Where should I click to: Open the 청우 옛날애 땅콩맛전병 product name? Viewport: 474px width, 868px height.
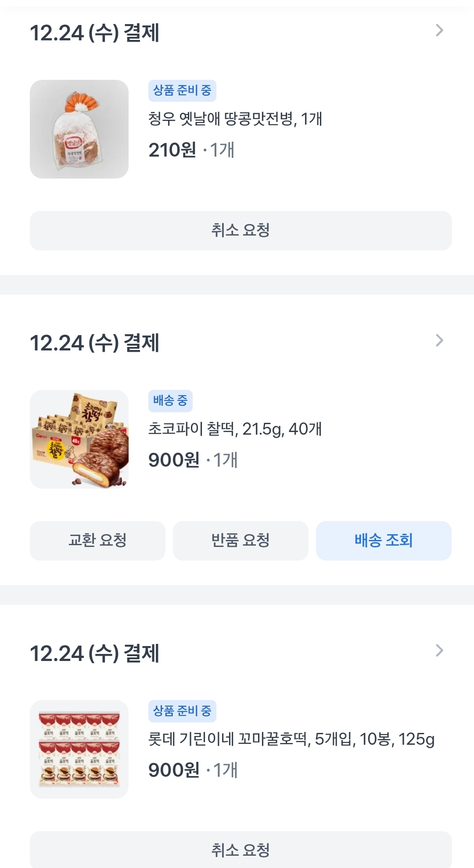point(235,119)
